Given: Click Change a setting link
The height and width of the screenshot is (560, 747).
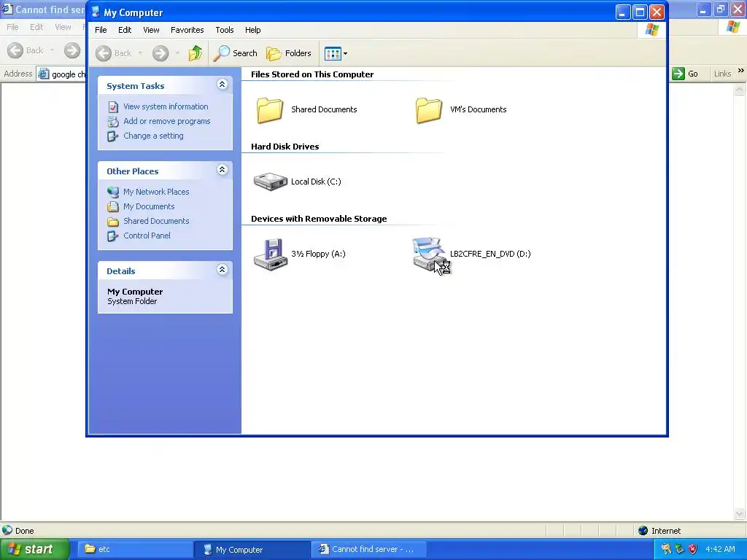Looking at the screenshot, I should point(153,136).
